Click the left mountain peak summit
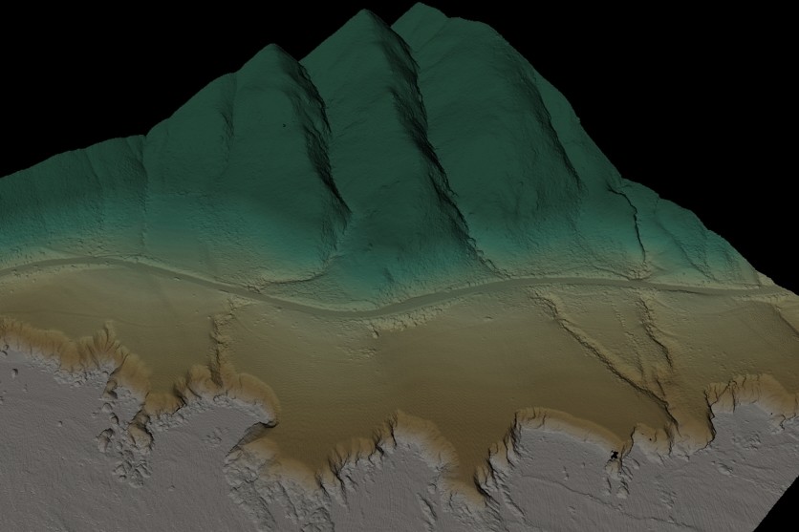799x532 pixels. [271, 50]
